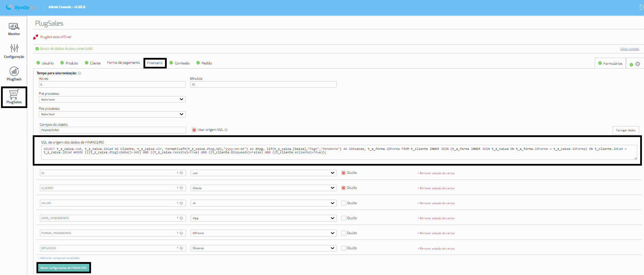This screenshot has width=644, height=275.
Task: Toggle the Usar origem SQL checkbox
Action: [194, 130]
